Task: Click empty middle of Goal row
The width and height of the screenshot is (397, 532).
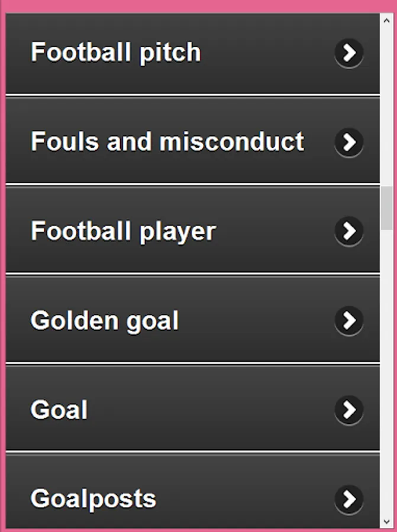Action: (207, 410)
